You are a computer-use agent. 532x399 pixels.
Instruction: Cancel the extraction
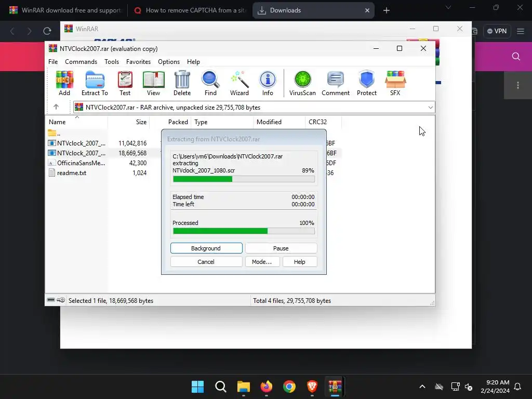pos(206,262)
